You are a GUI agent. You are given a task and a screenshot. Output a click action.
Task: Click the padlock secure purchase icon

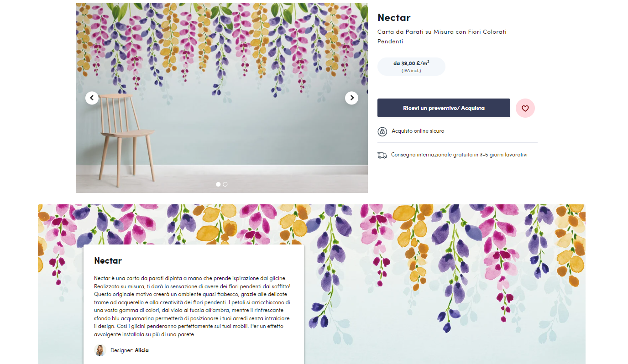382,131
